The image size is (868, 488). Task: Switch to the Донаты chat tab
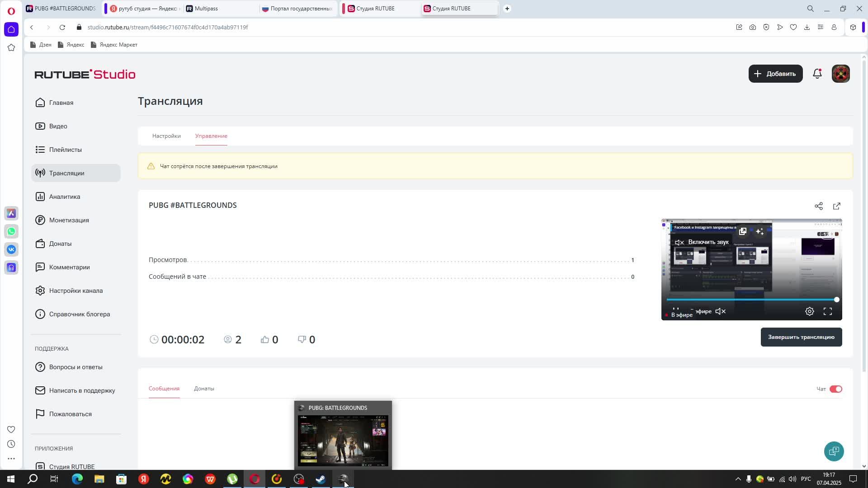click(204, 389)
